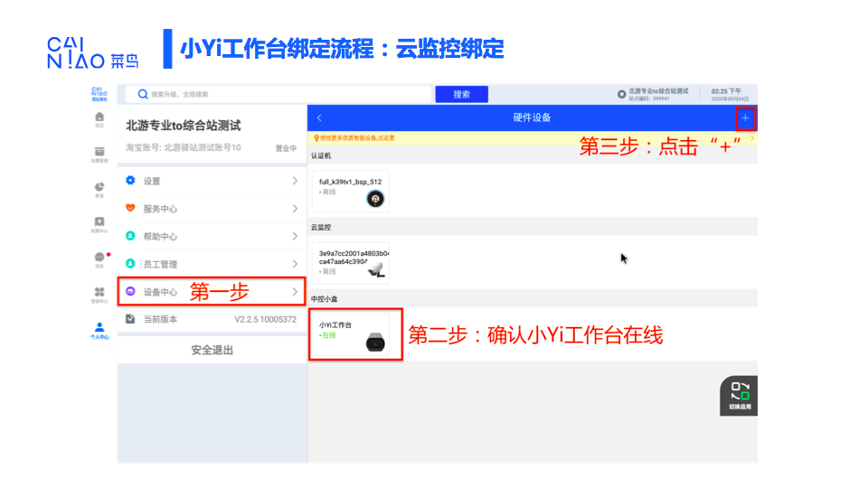868x488 pixels.
Task: Open the 帮助中心 menu entry
Action: coord(212,236)
